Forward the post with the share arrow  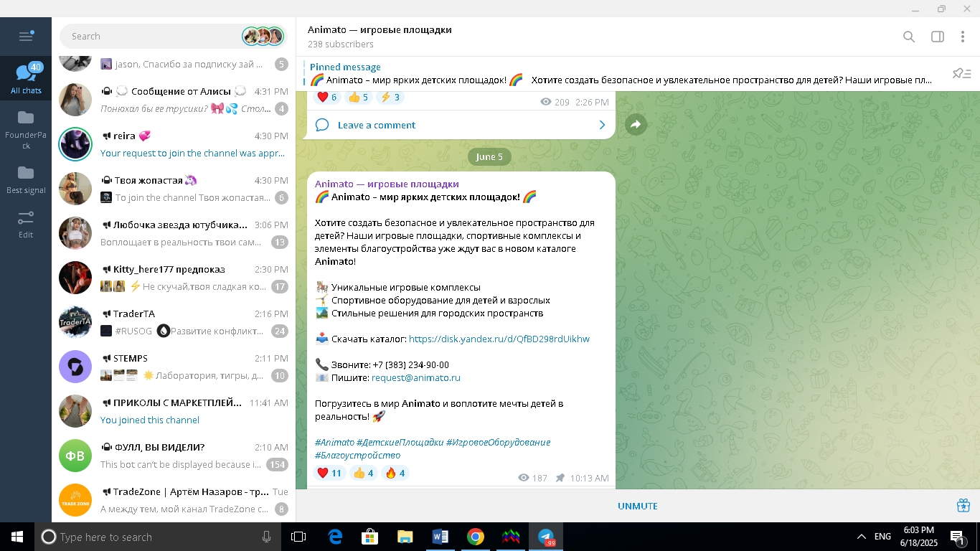pos(636,125)
